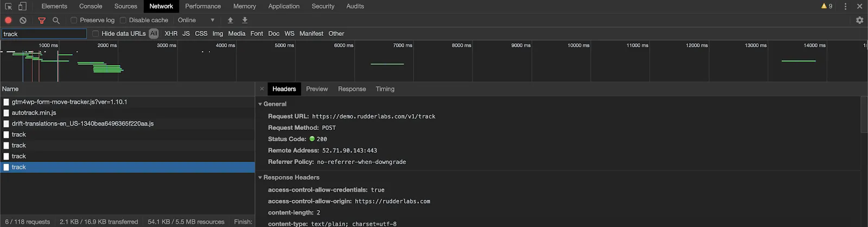This screenshot has width=868, height=227.
Task: Click the details pane vertical scrollbar
Action: point(864,115)
